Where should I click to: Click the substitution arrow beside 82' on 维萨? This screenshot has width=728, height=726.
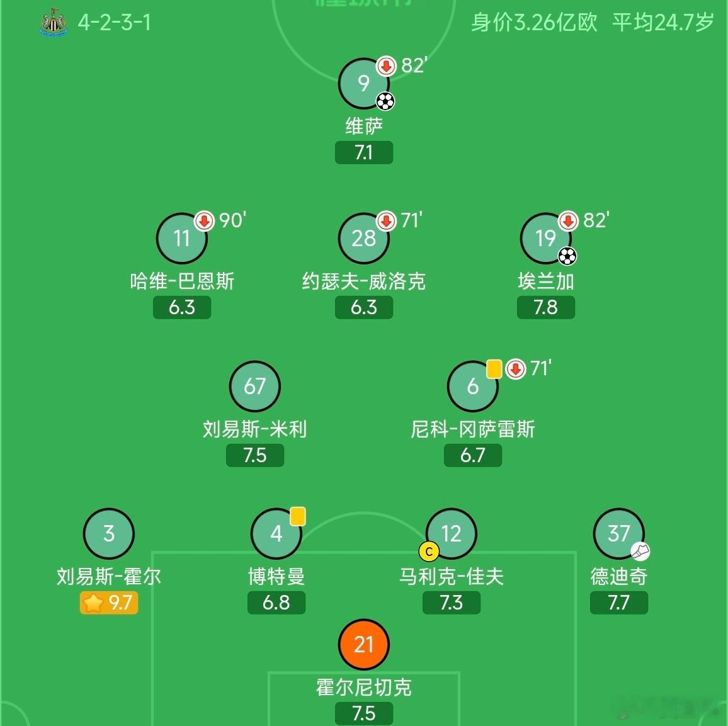pyautogui.click(x=386, y=66)
